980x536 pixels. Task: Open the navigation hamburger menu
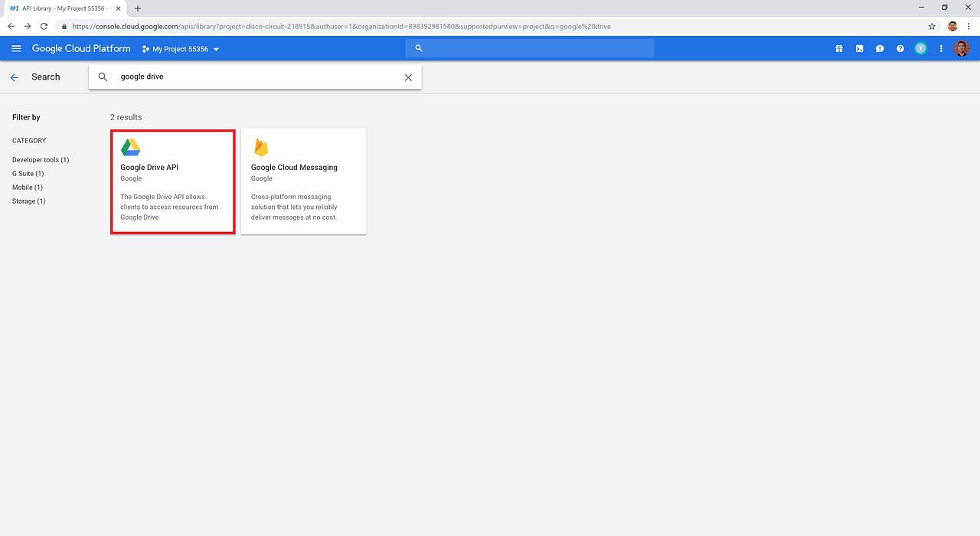(x=15, y=47)
